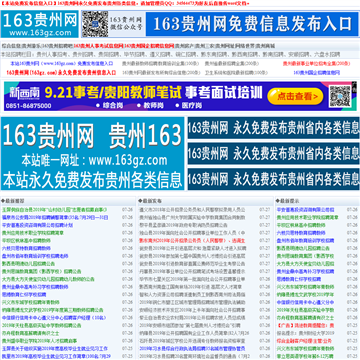360x360 pixels.
Task: Select the 毕节招聘 category link
Action: (x=133, y=54)
